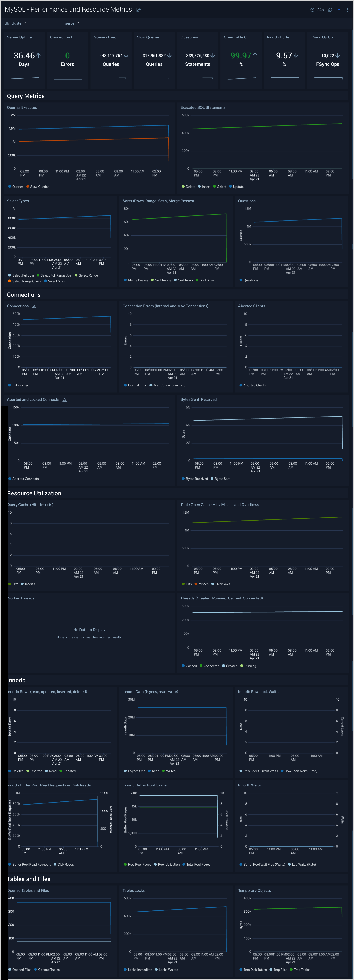Click the warning icon on Aborted and Locked Connects
Viewport: 354px width, 980px height.
(x=64, y=399)
